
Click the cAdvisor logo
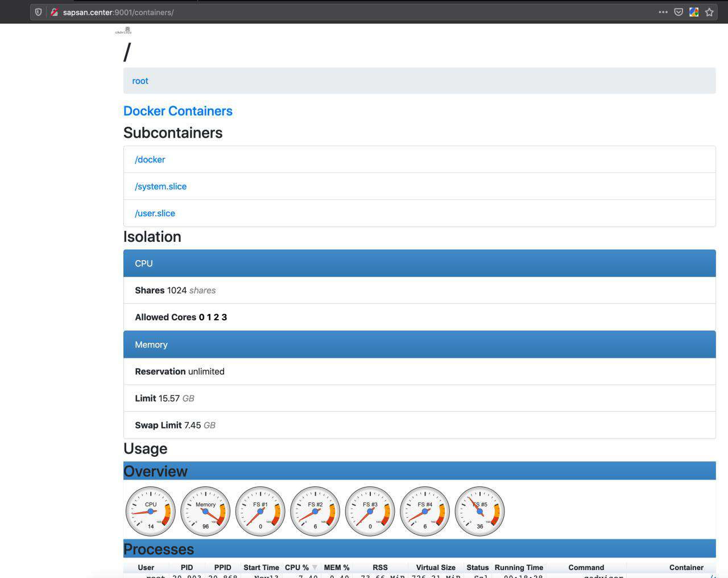tap(123, 31)
